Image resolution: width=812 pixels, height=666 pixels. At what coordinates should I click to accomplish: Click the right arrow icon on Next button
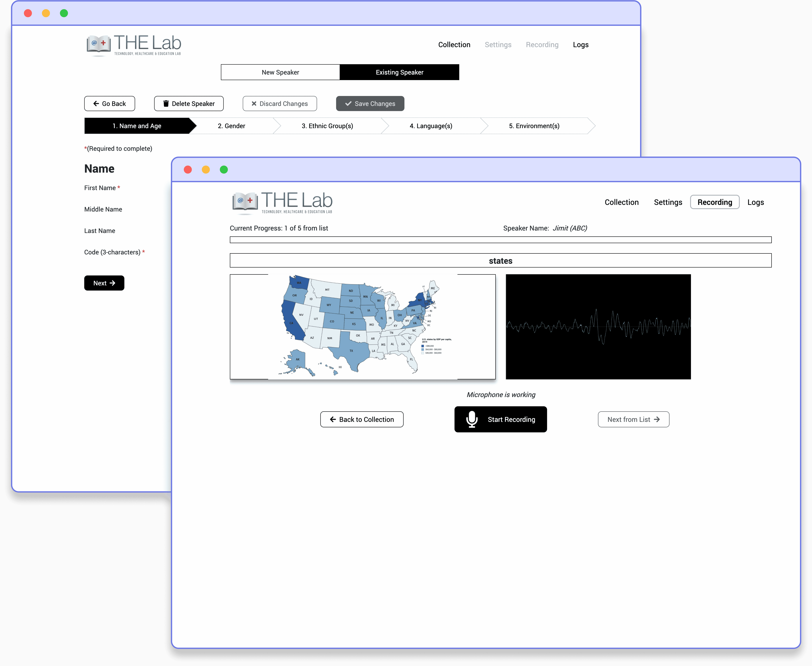point(112,283)
